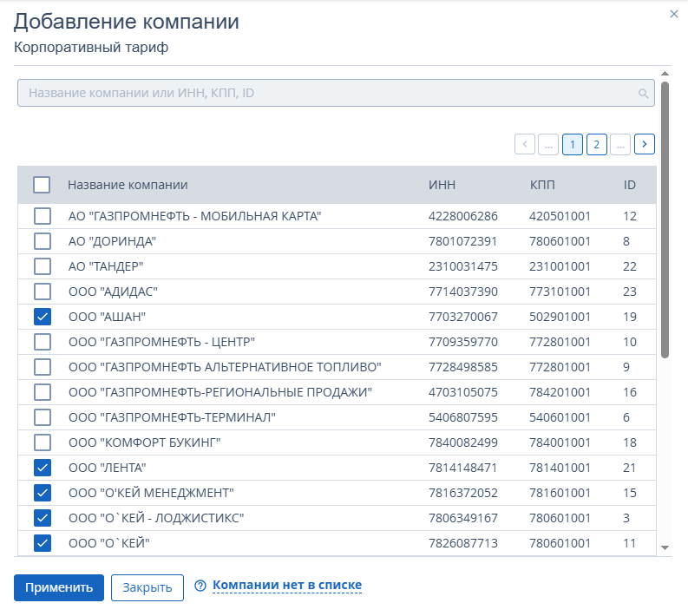Expand later pages via right ellipsis
Screen dimensions: 688x616
click(x=619, y=144)
